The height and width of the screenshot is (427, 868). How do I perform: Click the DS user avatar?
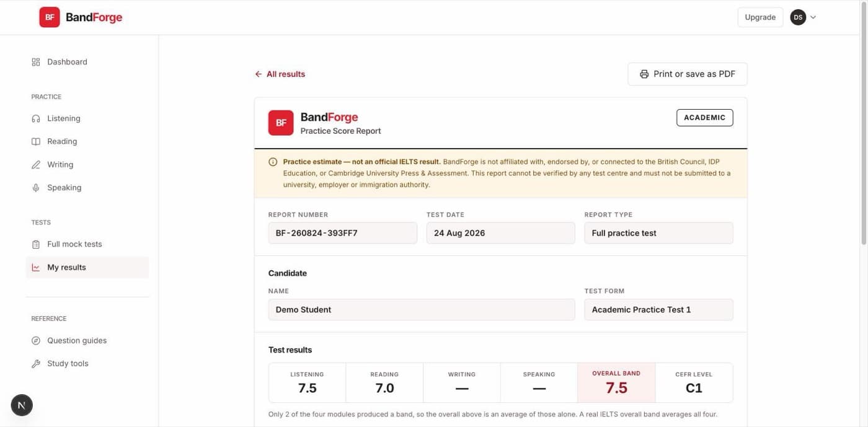tap(798, 17)
